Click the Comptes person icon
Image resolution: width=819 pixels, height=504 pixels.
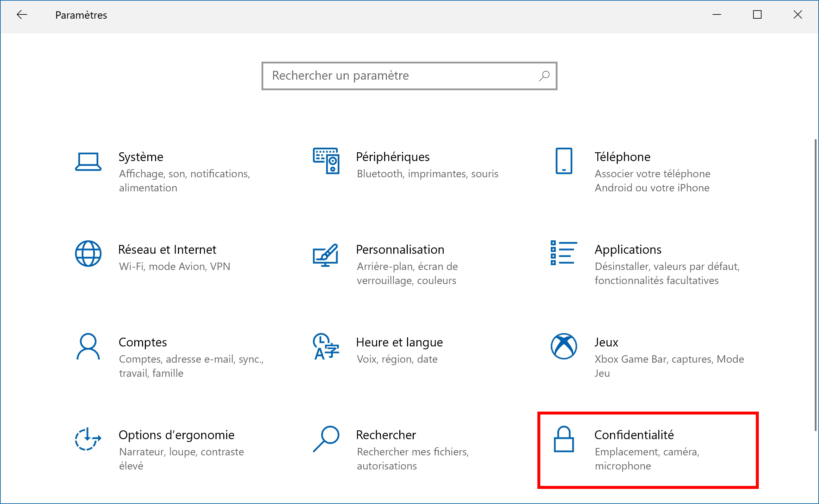pyautogui.click(x=88, y=346)
